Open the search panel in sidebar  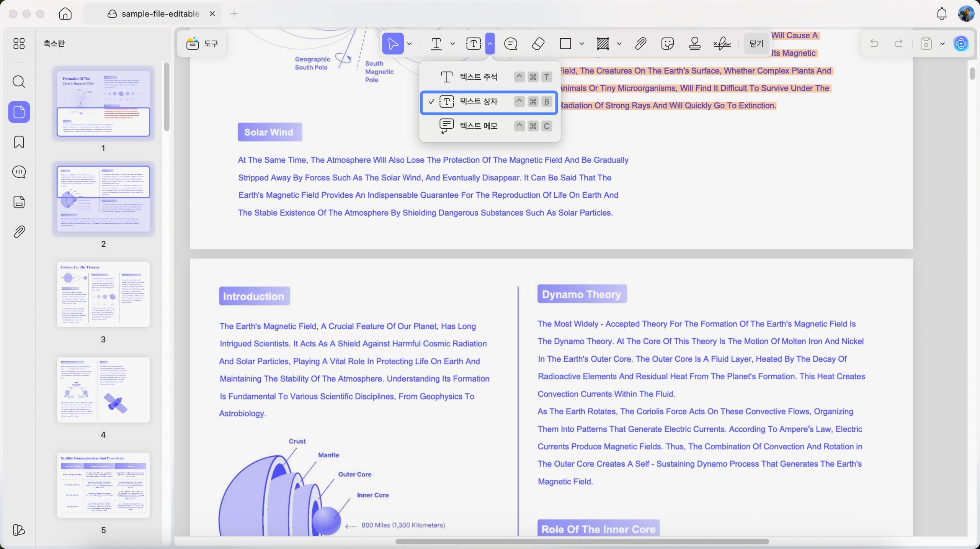click(19, 82)
